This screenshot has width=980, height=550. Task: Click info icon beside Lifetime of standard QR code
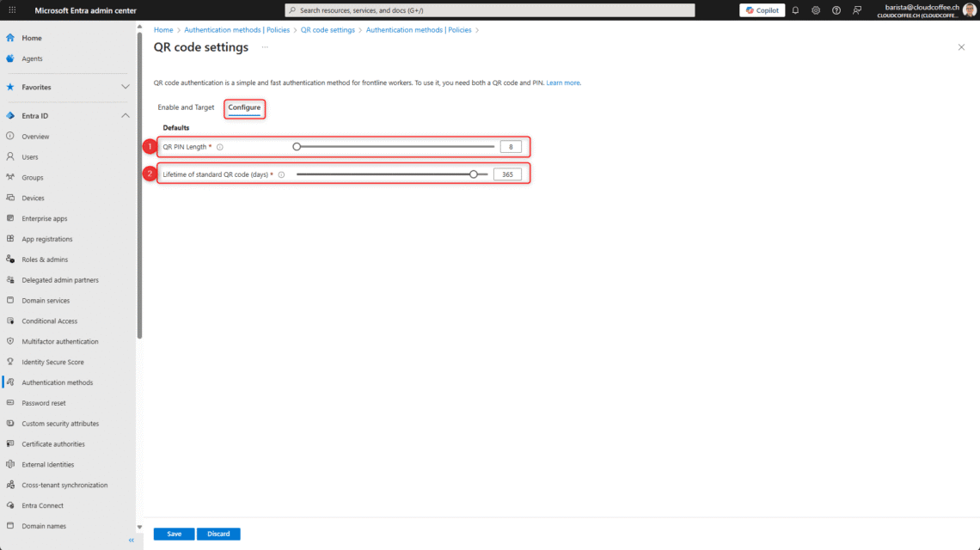point(281,175)
